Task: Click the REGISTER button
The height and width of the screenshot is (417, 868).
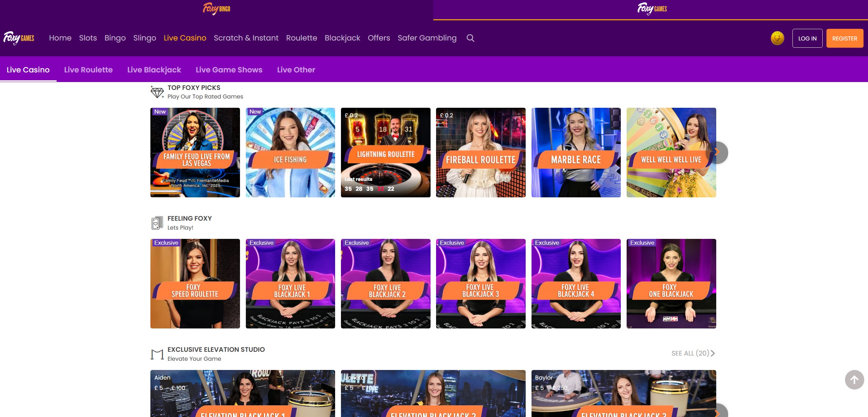Action: point(845,38)
